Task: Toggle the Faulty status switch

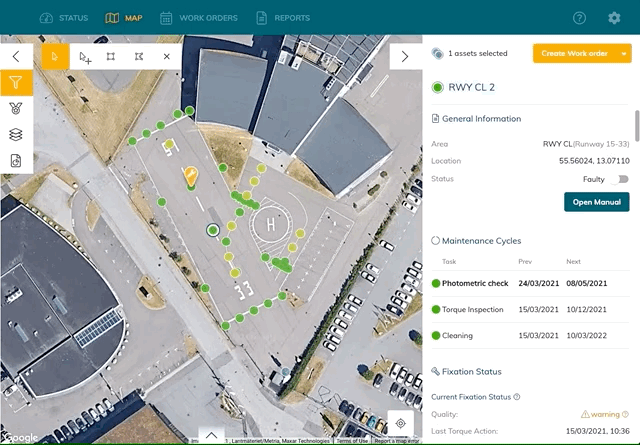Action: (622, 179)
